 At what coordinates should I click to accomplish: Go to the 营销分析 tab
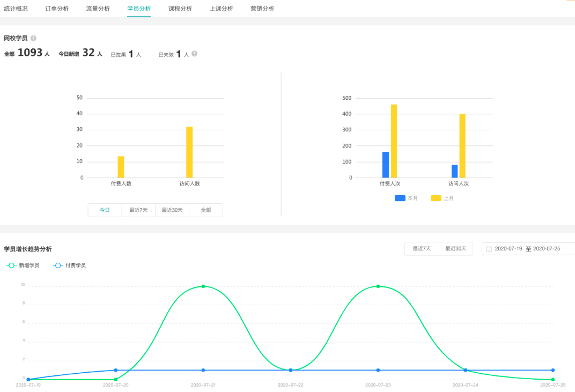click(262, 9)
